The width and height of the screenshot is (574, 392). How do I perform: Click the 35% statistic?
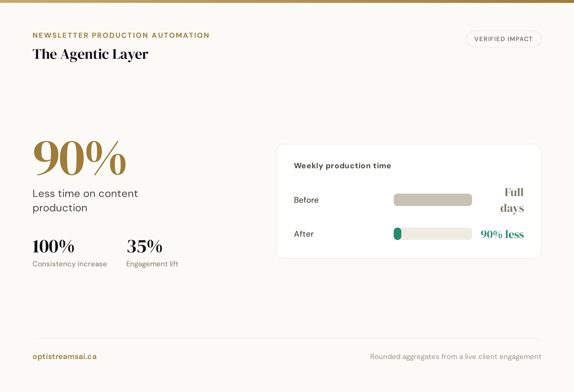click(x=144, y=246)
